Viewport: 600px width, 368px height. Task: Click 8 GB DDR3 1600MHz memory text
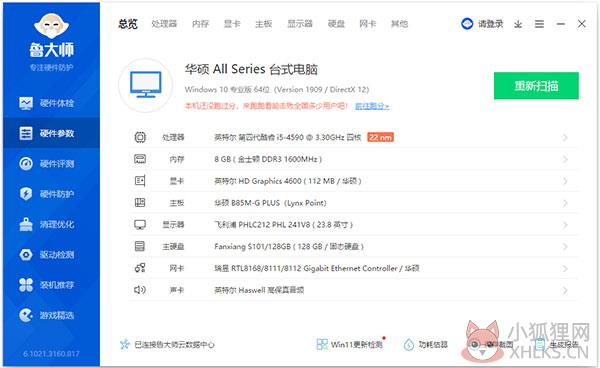coord(268,159)
